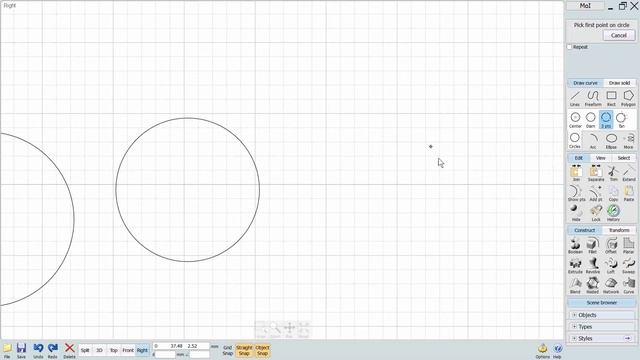Select the Extrude tool

point(575,265)
